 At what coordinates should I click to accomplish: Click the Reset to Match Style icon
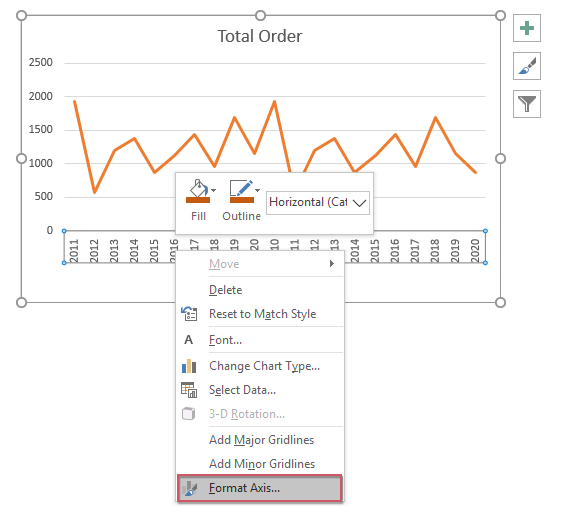189,314
